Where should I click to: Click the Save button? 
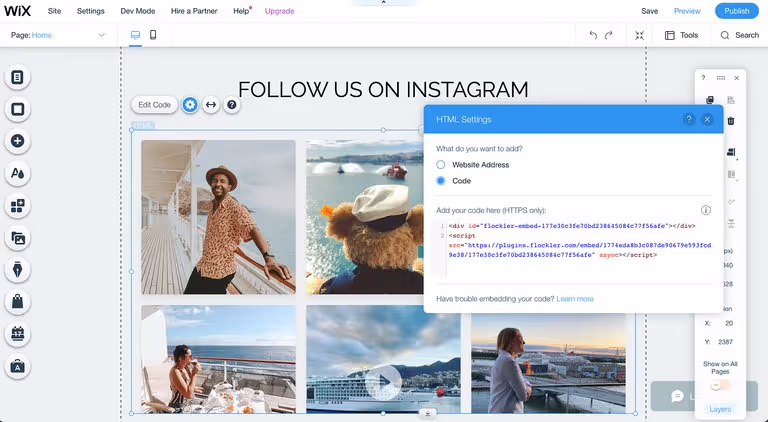coord(649,11)
